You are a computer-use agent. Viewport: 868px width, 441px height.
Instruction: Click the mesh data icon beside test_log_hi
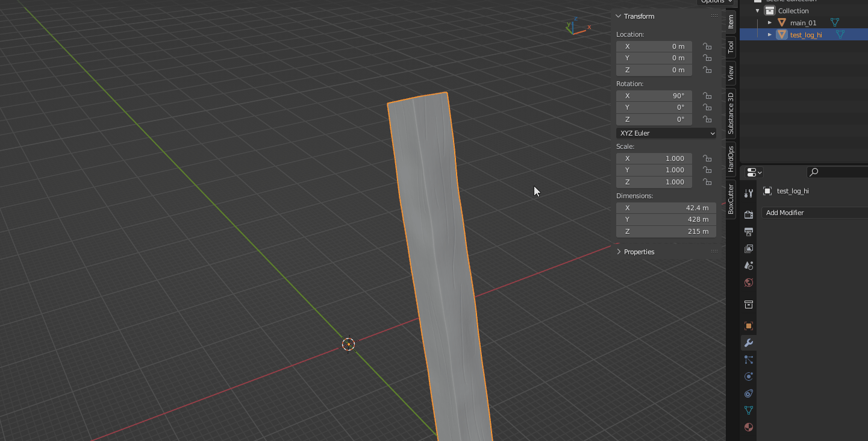point(839,34)
